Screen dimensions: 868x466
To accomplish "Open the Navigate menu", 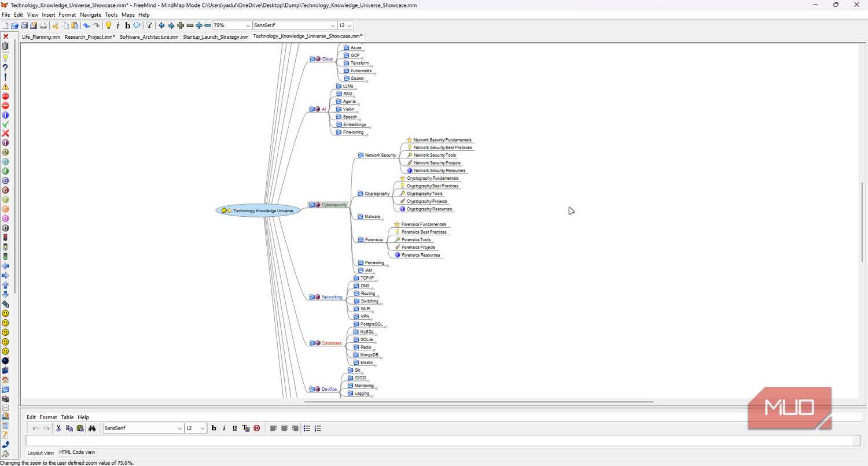I will pyautogui.click(x=90, y=14).
